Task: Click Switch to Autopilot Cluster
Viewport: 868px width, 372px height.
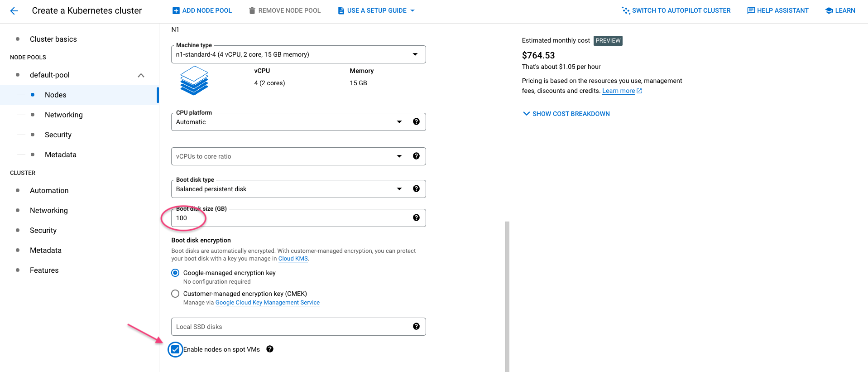Action: pos(676,10)
